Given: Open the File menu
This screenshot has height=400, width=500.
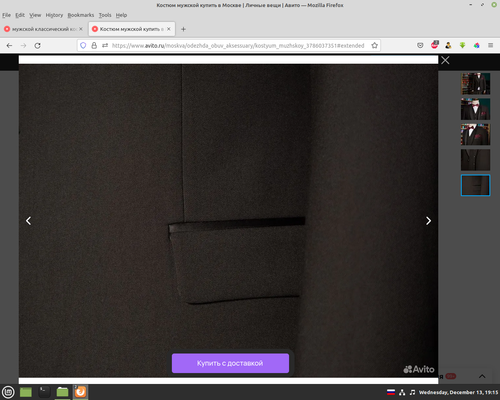Looking at the screenshot, I should 6,15.
